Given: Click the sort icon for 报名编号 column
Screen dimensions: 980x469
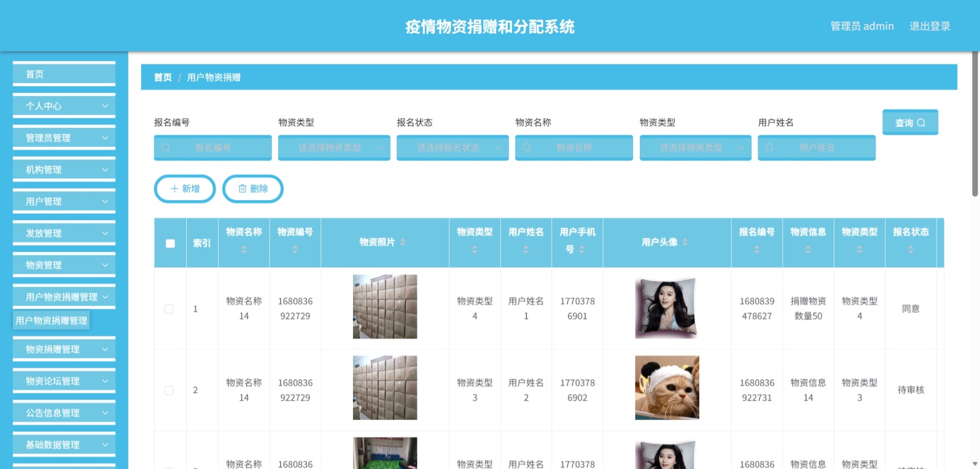Looking at the screenshot, I should [757, 250].
